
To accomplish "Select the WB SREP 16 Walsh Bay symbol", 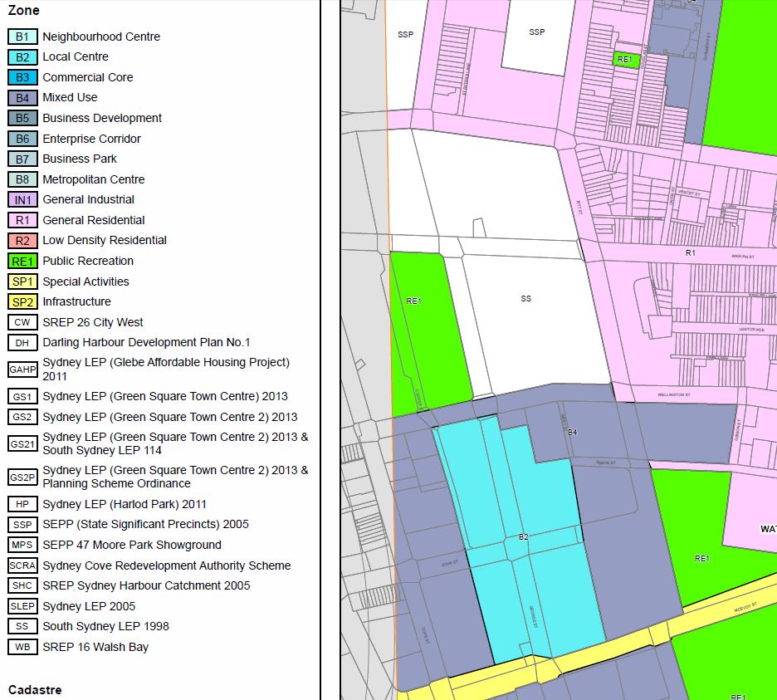I will (x=22, y=647).
